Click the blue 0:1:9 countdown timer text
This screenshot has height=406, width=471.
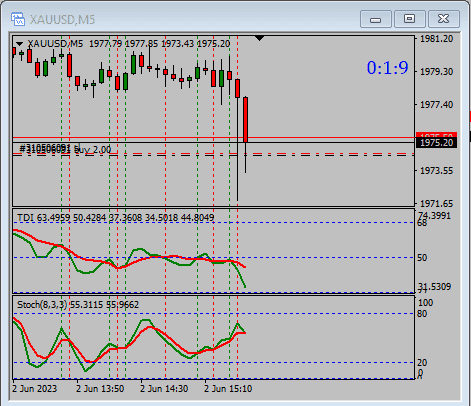point(387,68)
